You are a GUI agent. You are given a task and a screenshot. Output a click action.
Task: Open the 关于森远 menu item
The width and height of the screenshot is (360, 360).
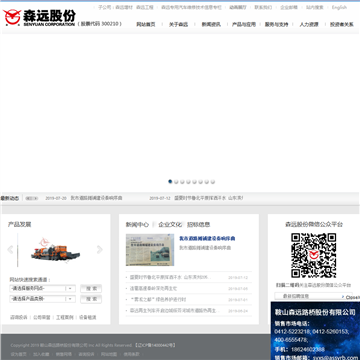tap(178, 24)
